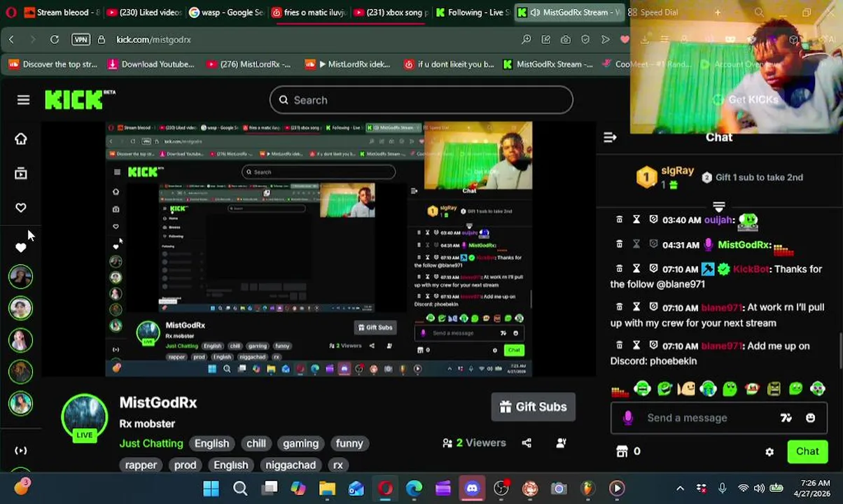Expand the pinned message handle under leaderboard
This screenshot has width=843, height=504.
click(x=718, y=207)
